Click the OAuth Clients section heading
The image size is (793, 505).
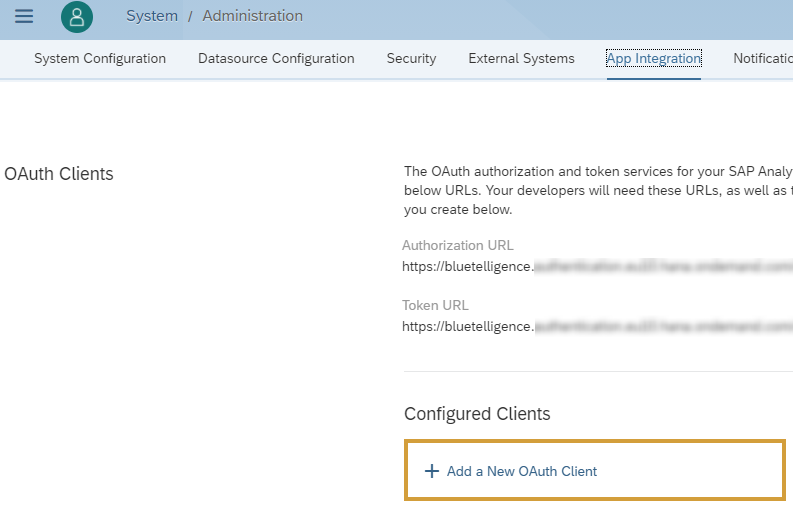[59, 174]
